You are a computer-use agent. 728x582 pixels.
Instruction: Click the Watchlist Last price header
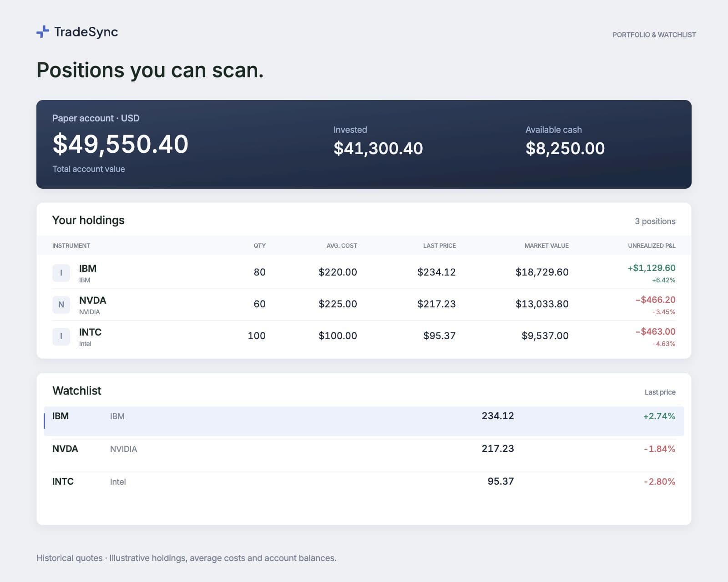(x=660, y=392)
